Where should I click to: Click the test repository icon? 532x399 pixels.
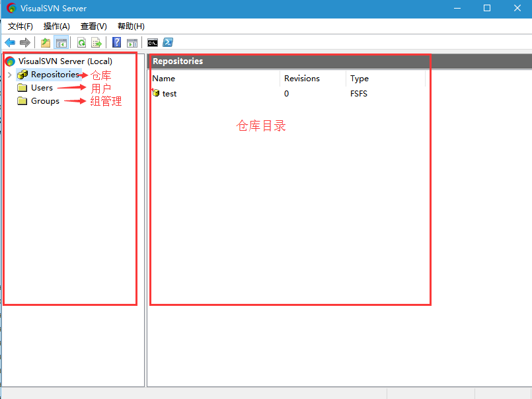156,92
